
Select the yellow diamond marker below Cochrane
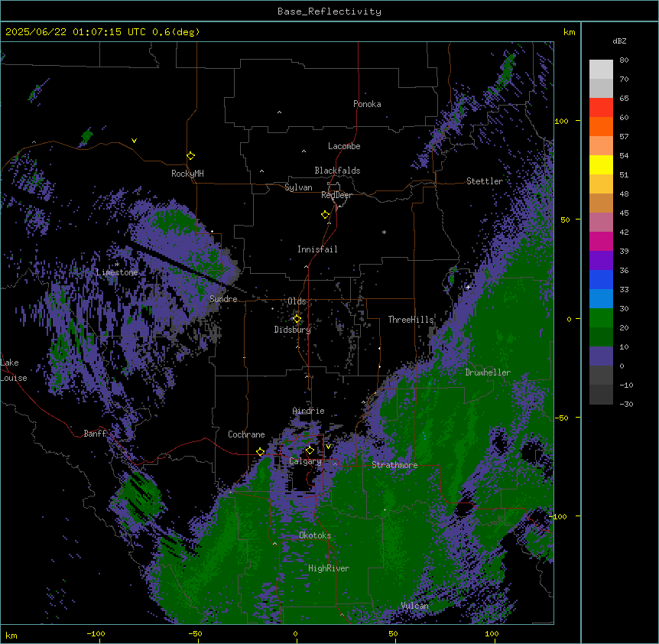260,452
